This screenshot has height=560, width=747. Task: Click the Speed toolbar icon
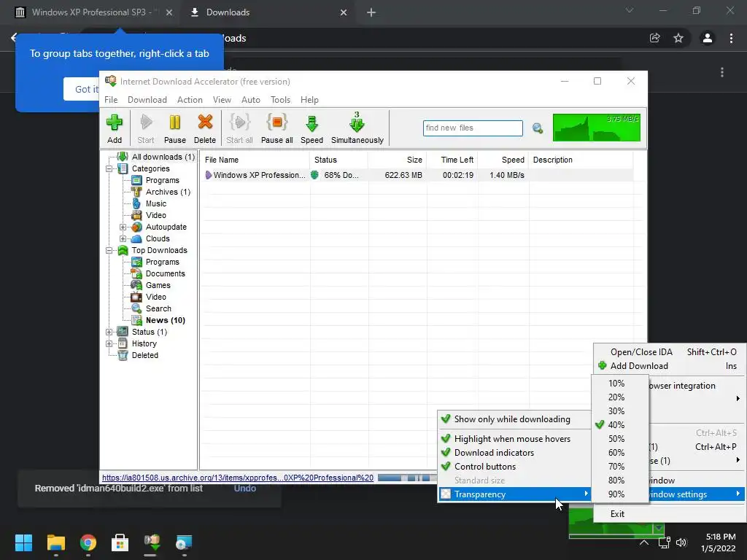tap(311, 128)
